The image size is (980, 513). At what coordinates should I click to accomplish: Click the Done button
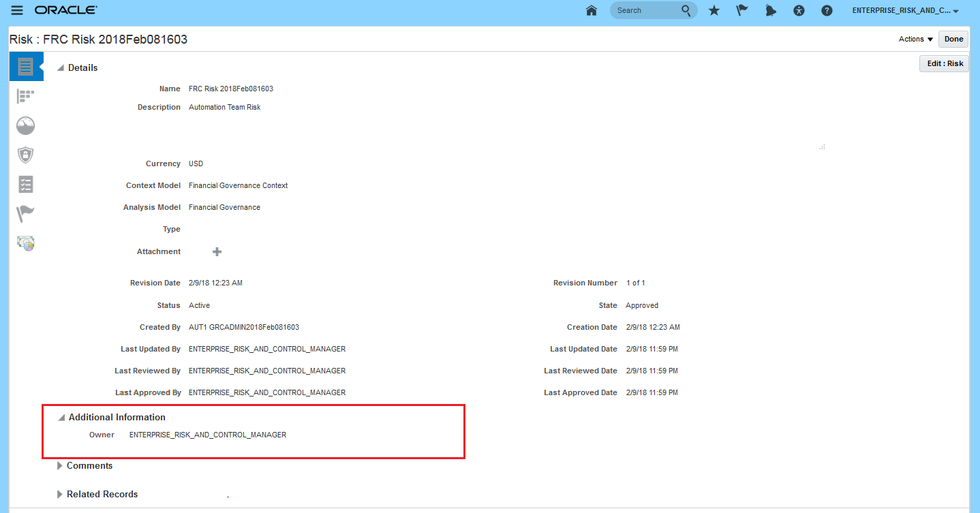pos(953,39)
